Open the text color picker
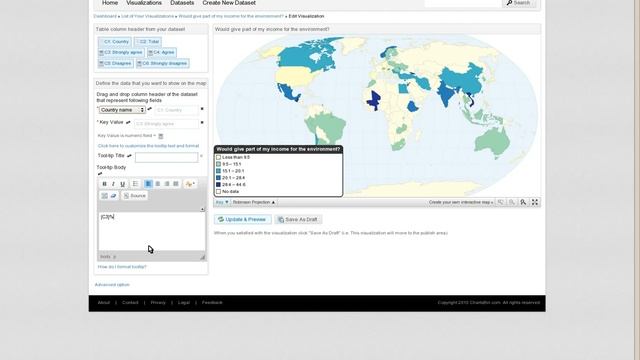Viewport: 640px width, 360px height. [190, 184]
